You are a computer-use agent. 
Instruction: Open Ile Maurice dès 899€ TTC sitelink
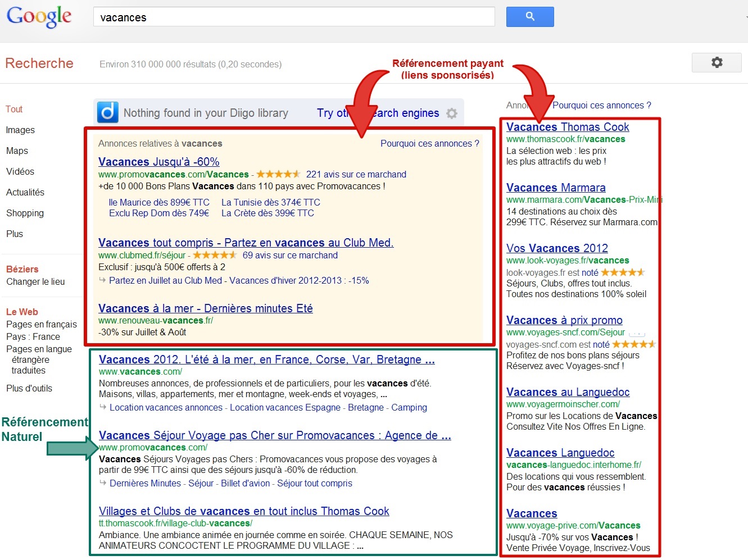coord(159,202)
